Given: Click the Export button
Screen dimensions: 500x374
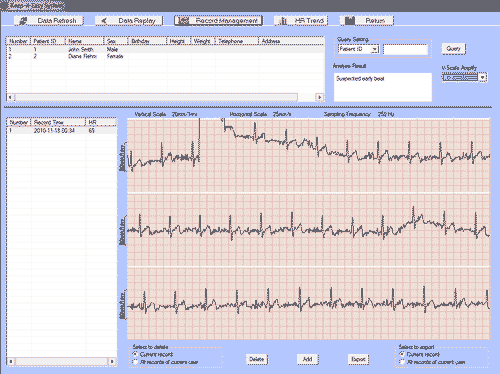Looking at the screenshot, I should 358,359.
